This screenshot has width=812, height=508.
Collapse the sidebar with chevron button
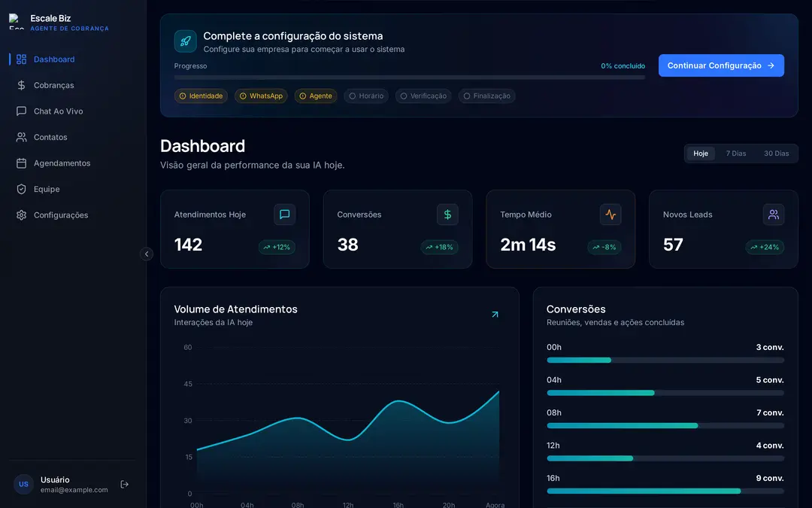click(x=147, y=254)
